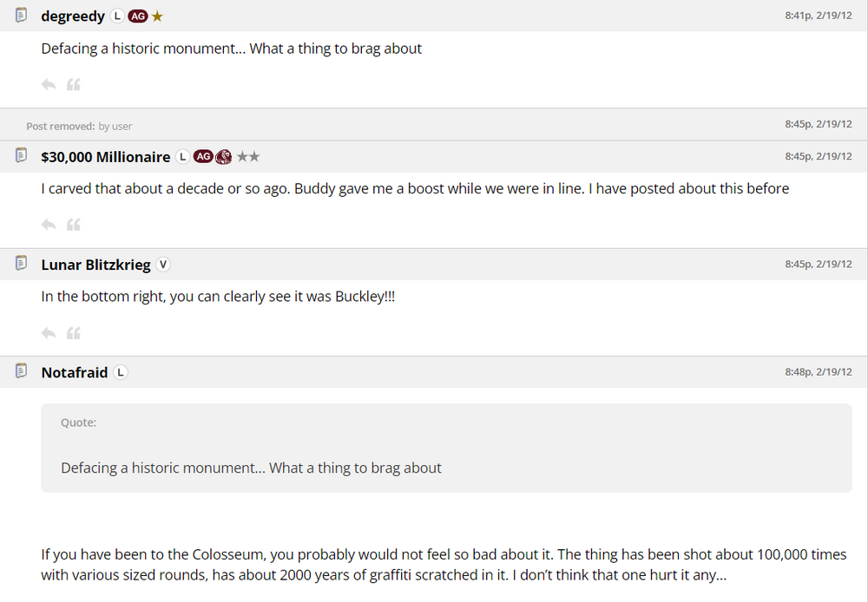This screenshot has width=868, height=602.
Task: Click the V badge beside Lunar Blitzkrieg
Action: click(164, 265)
